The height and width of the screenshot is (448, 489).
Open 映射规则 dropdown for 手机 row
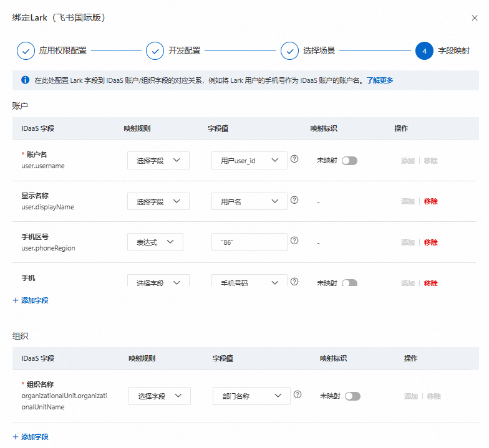pyautogui.click(x=158, y=280)
